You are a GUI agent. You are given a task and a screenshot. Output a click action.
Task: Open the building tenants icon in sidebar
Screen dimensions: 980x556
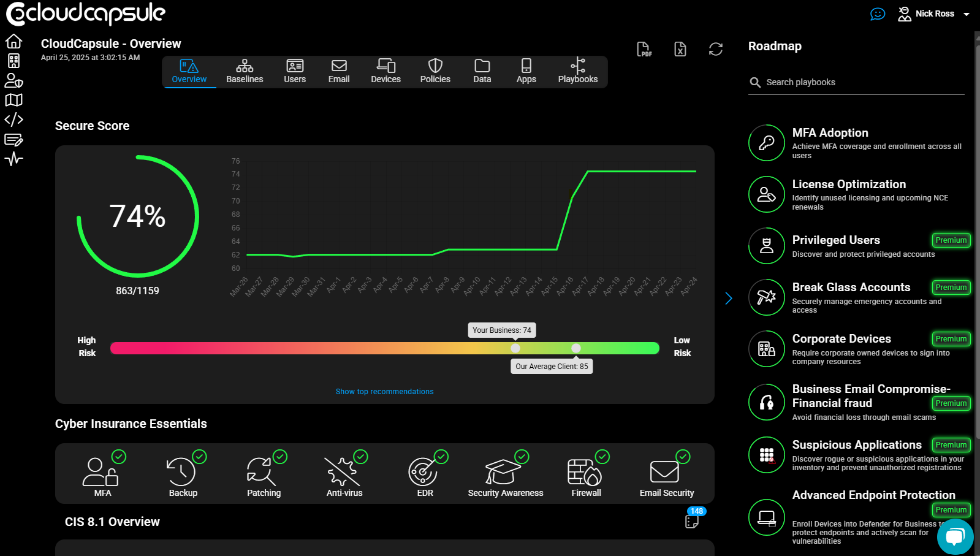point(13,61)
